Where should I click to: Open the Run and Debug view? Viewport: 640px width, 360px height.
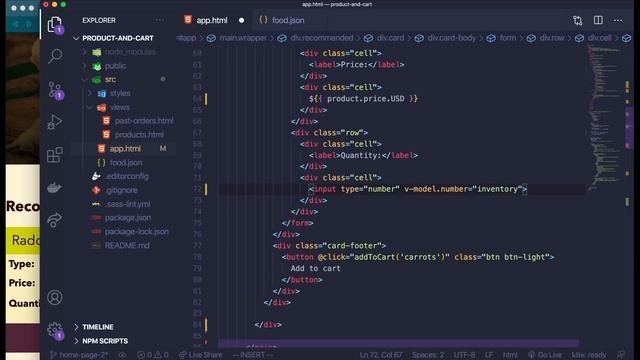55,122
